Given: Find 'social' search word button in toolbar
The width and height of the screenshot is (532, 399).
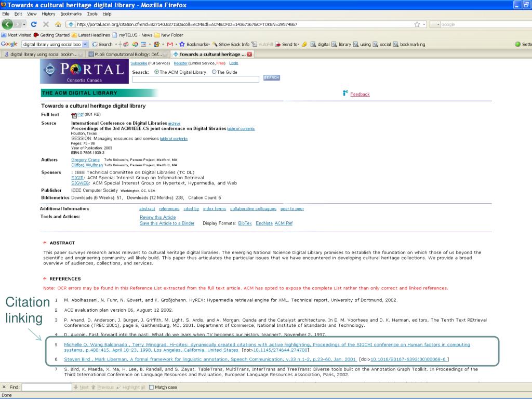Looking at the screenshot, I should click(x=382, y=45).
